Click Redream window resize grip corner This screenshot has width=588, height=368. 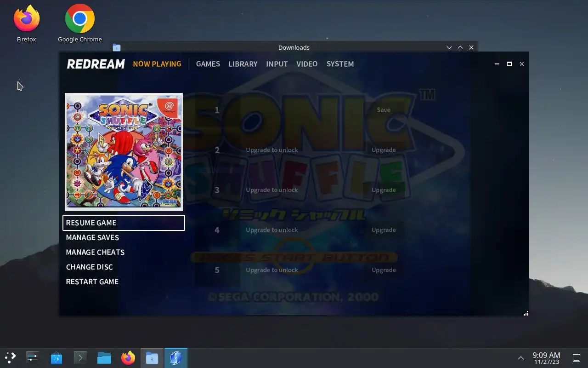(526, 314)
